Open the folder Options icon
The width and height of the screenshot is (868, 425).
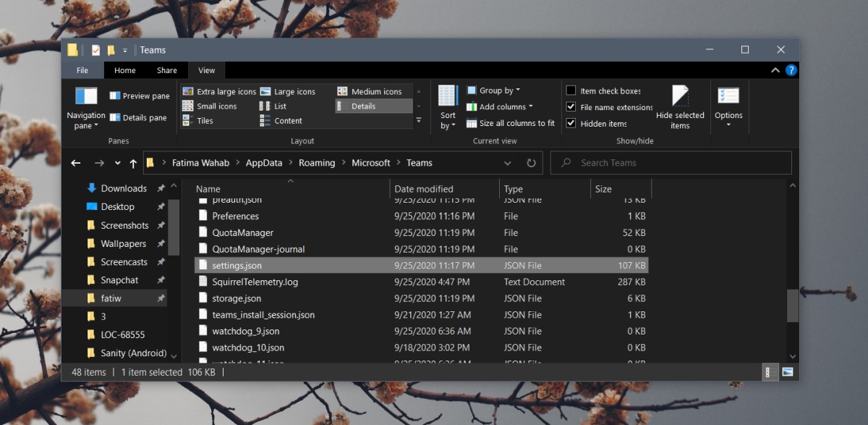point(728,96)
